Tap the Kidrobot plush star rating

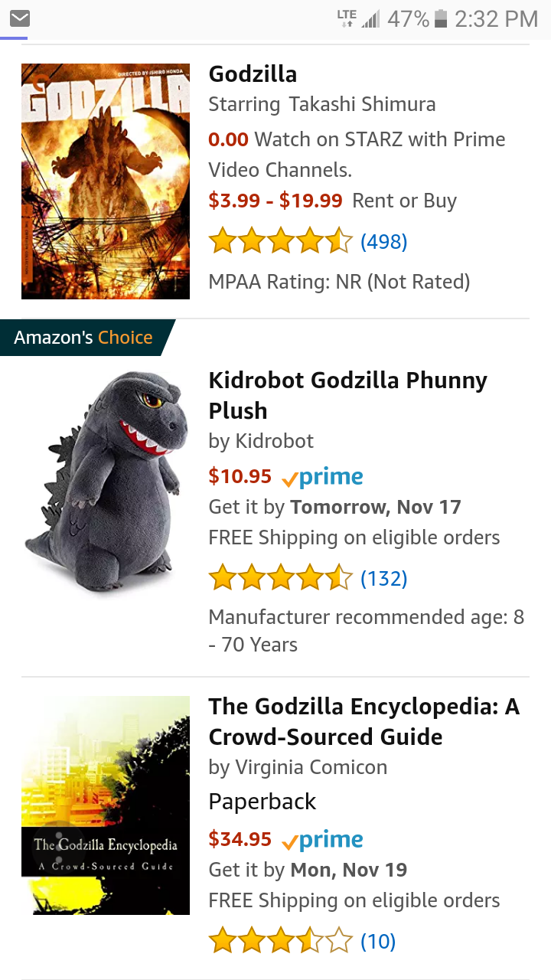tap(280, 578)
